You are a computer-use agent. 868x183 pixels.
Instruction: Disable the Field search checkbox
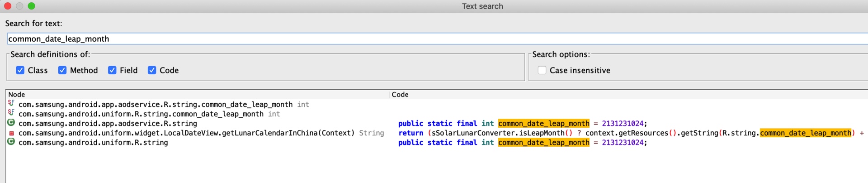(112, 70)
